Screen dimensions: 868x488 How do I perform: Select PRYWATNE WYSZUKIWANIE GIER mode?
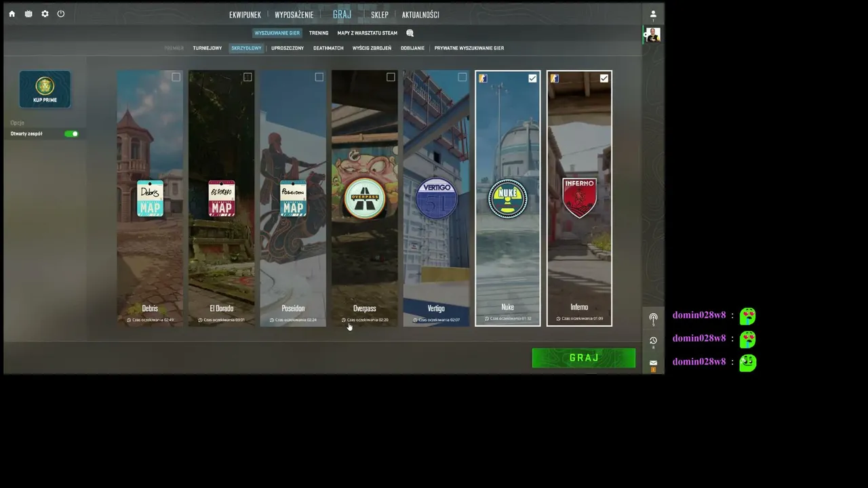[469, 48]
